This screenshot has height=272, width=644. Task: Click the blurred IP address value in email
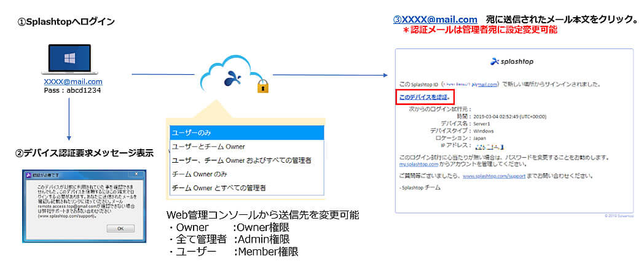pyautogui.click(x=489, y=146)
